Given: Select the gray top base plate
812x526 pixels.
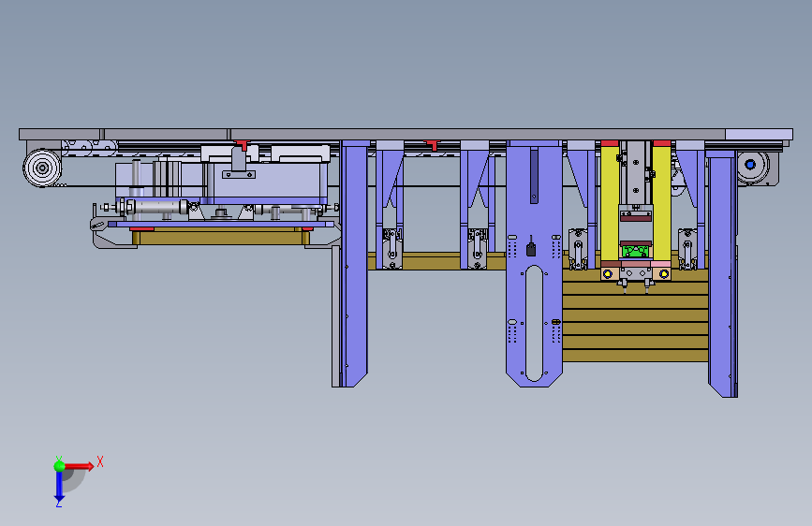Looking at the screenshot, I should [x=406, y=134].
